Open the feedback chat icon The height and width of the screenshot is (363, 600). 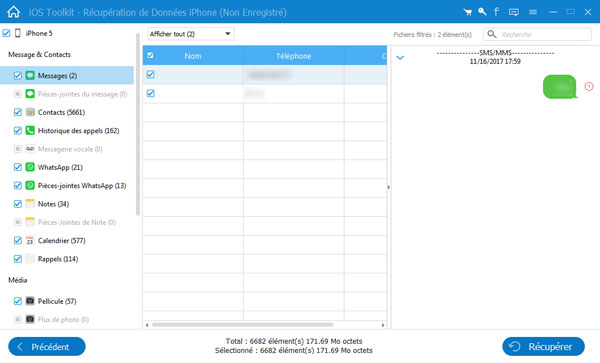click(x=514, y=12)
